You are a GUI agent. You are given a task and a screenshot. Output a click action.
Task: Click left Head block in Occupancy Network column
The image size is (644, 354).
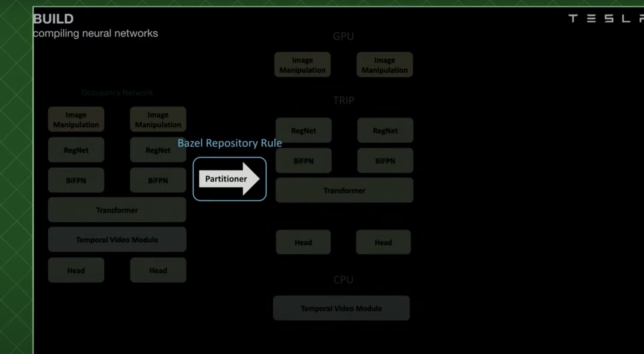[76, 270]
